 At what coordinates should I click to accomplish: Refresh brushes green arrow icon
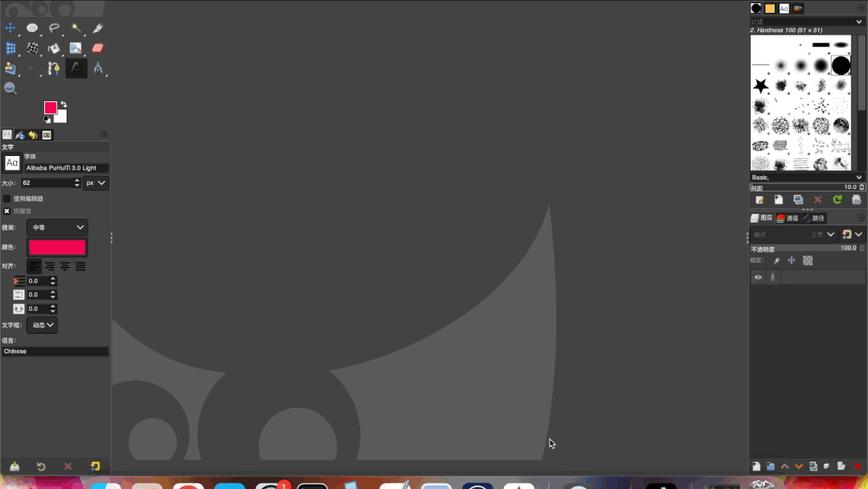coord(837,200)
